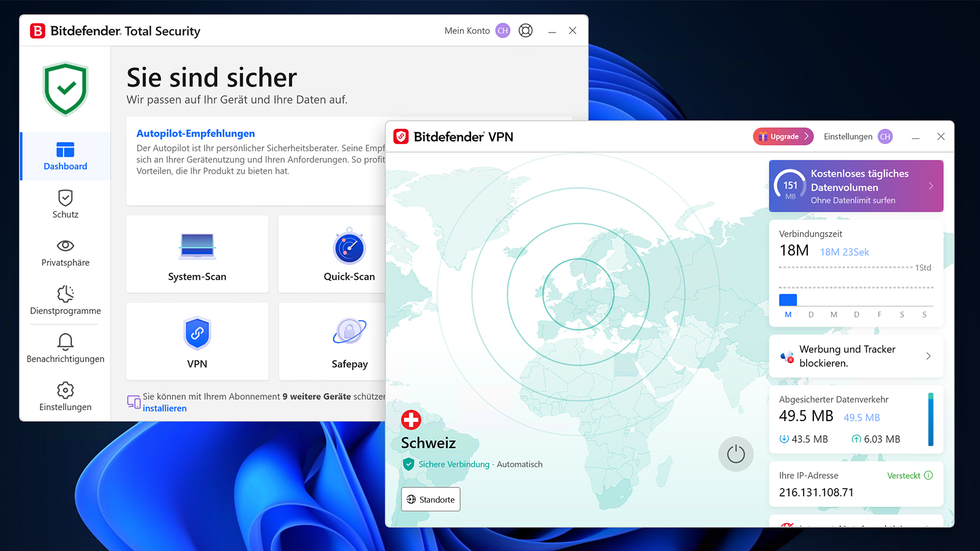Open the support lifebuoy icon
980x551 pixels.
tap(526, 31)
